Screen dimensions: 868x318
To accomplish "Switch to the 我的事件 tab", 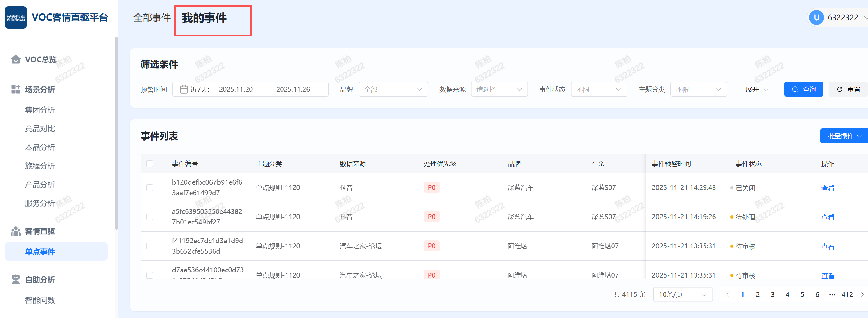I will [204, 18].
